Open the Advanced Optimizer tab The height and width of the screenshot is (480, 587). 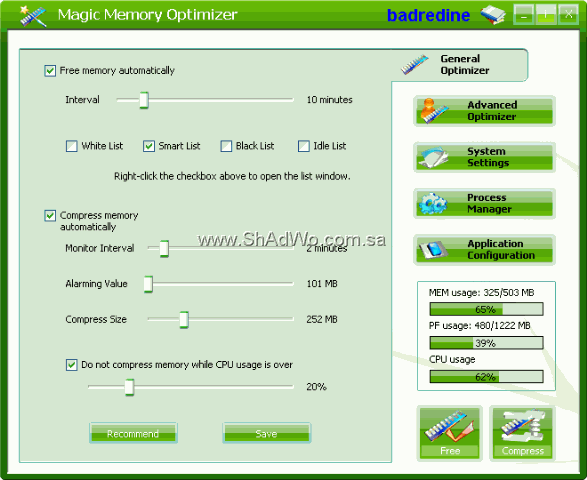pyautogui.click(x=484, y=111)
